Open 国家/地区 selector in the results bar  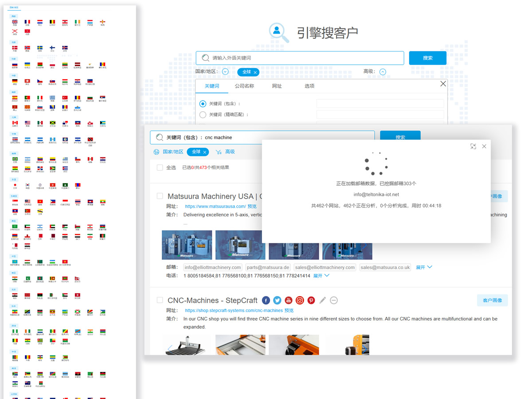click(168, 152)
